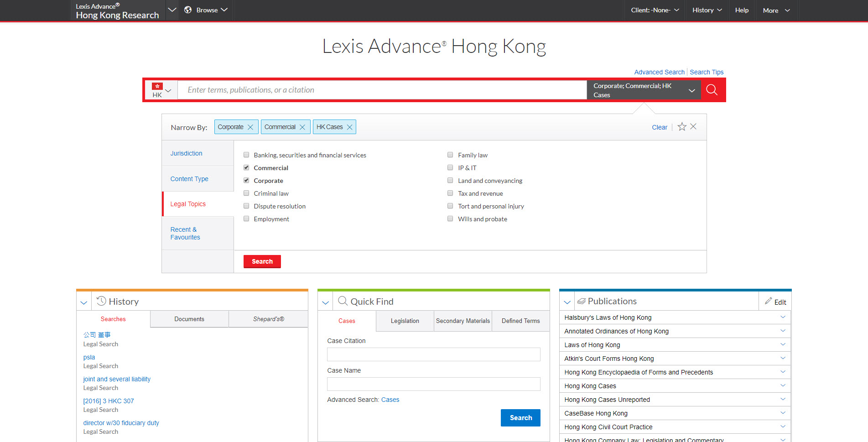The height and width of the screenshot is (442, 868).
Task: Uncheck the Commercial legal topic
Action: [x=246, y=168]
